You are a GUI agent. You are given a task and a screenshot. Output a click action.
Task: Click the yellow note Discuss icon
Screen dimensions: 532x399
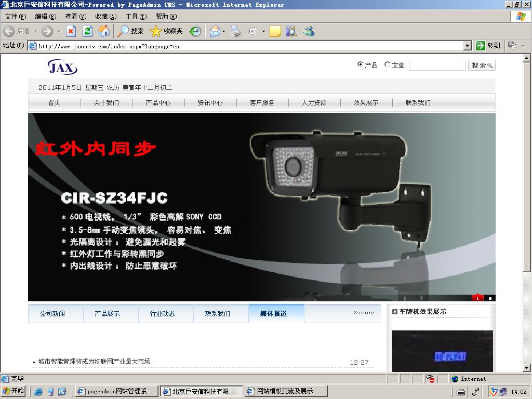(x=275, y=31)
